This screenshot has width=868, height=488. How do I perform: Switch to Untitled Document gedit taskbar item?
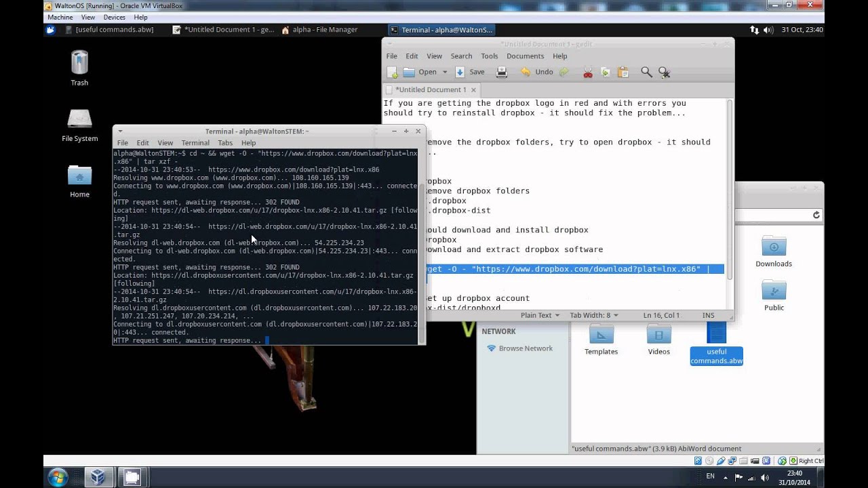click(223, 30)
